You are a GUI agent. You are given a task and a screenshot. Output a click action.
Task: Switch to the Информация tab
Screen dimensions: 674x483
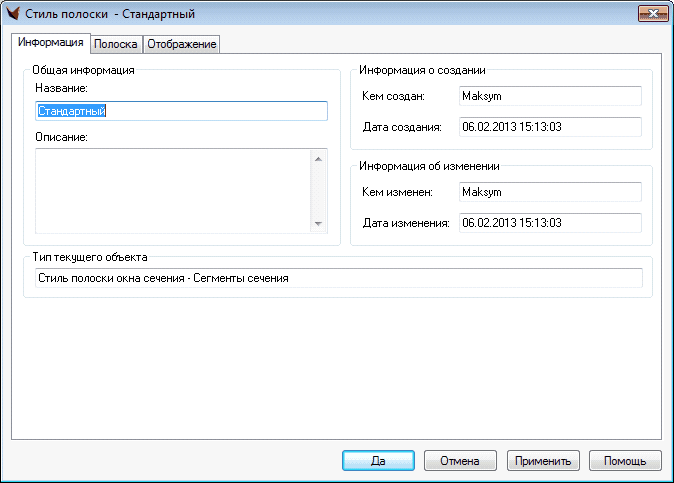(x=50, y=43)
